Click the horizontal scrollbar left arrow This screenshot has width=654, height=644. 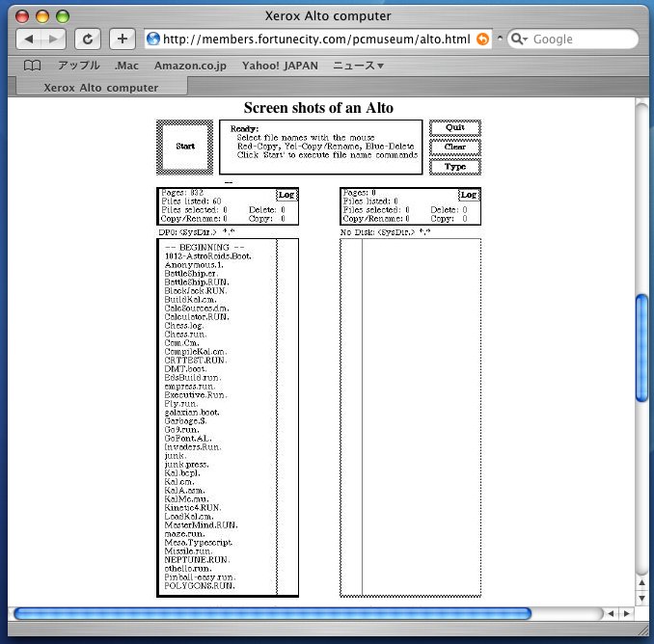point(611,613)
